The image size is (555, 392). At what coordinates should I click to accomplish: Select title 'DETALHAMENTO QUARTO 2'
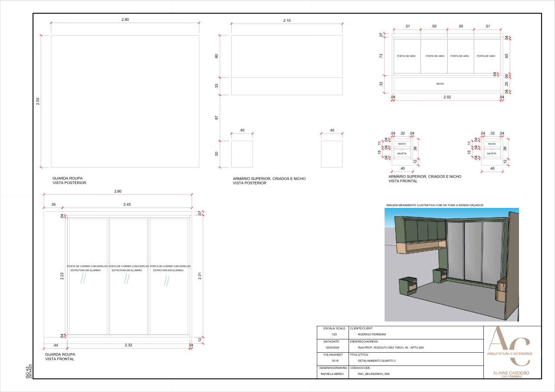click(x=376, y=361)
